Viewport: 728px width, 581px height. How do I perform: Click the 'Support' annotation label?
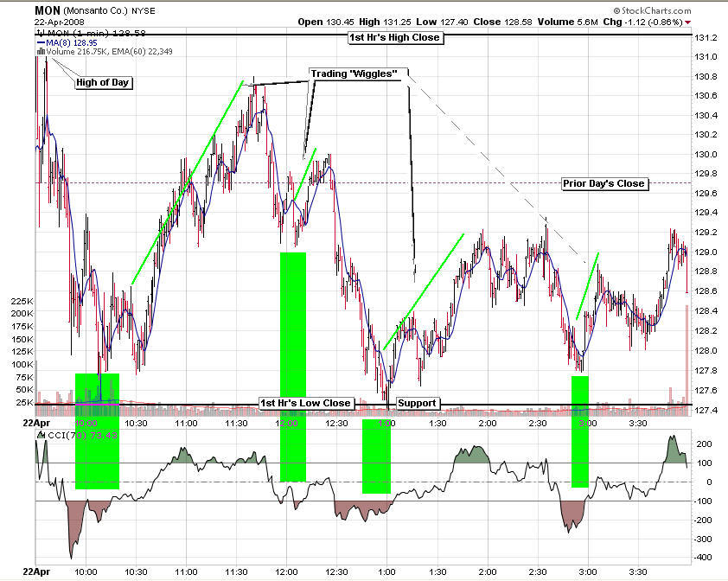(x=417, y=403)
